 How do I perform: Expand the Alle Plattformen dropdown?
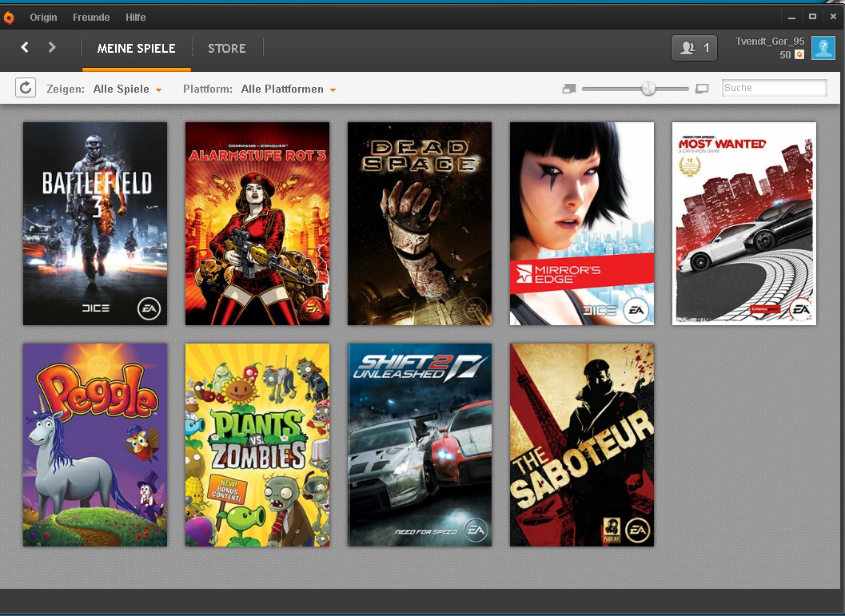coord(289,89)
